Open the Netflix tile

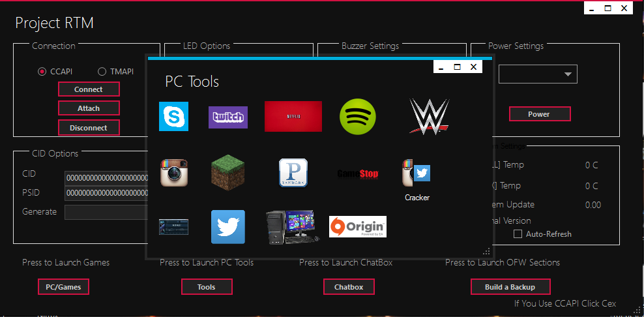[293, 116]
